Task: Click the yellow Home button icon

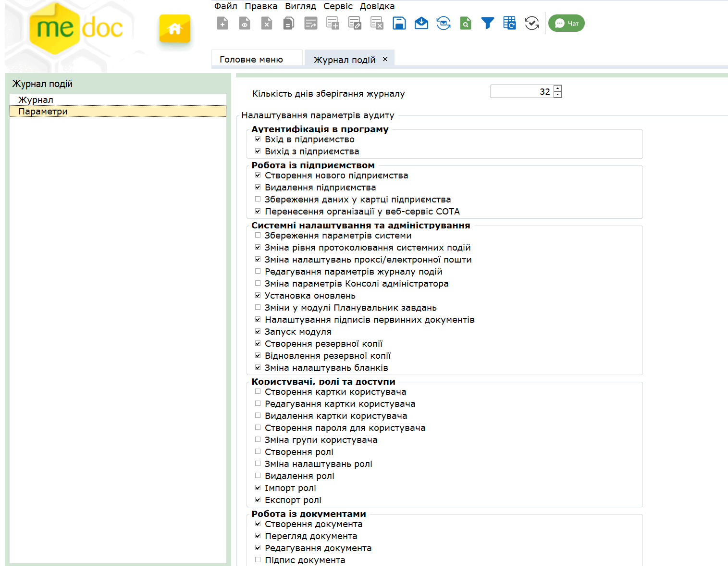Action: click(174, 29)
